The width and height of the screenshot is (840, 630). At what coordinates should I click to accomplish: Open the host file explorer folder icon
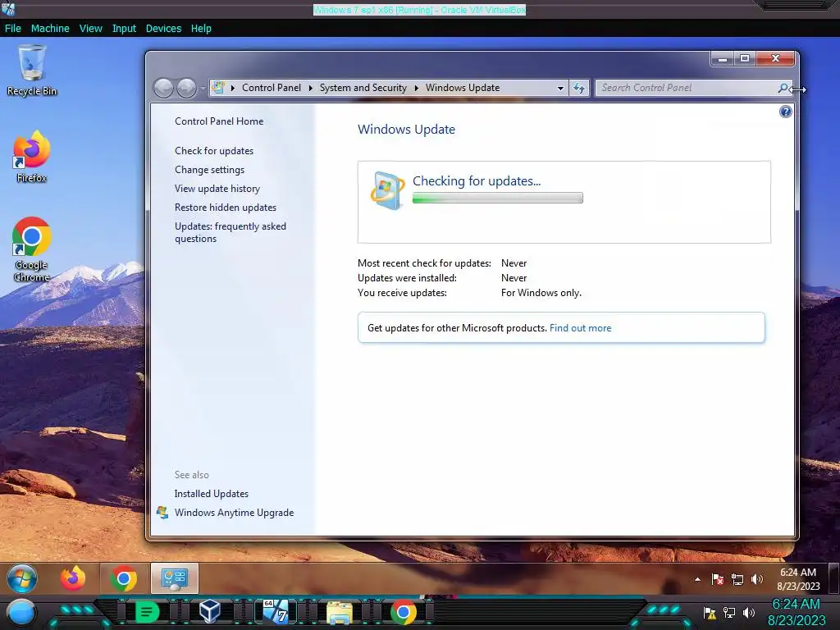340,613
